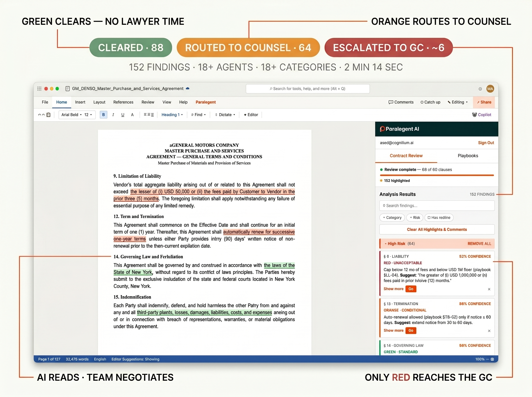Expand the Dictate dropdown
Image resolution: width=532 pixels, height=397 pixels.
tap(225, 115)
